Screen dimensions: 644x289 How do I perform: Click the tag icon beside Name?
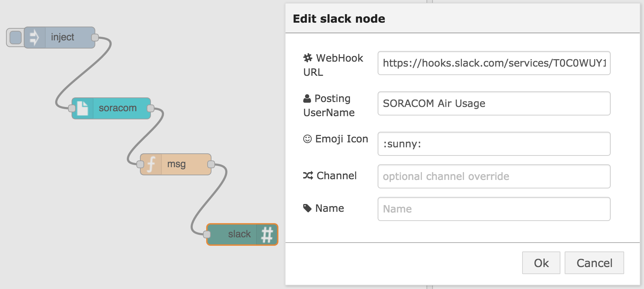click(307, 208)
